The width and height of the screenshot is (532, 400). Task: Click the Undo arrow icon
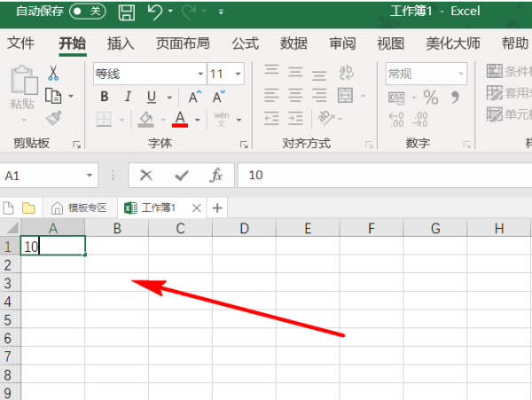click(155, 12)
